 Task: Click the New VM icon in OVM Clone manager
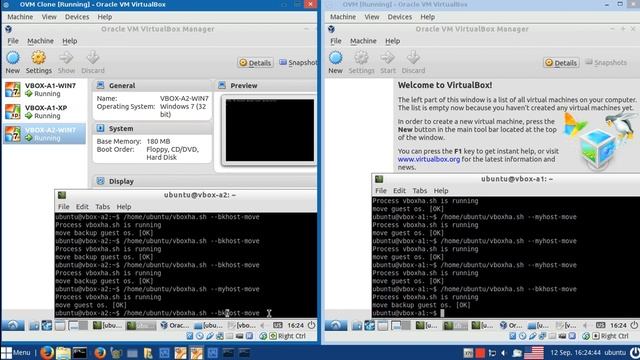pyautogui.click(x=13, y=58)
